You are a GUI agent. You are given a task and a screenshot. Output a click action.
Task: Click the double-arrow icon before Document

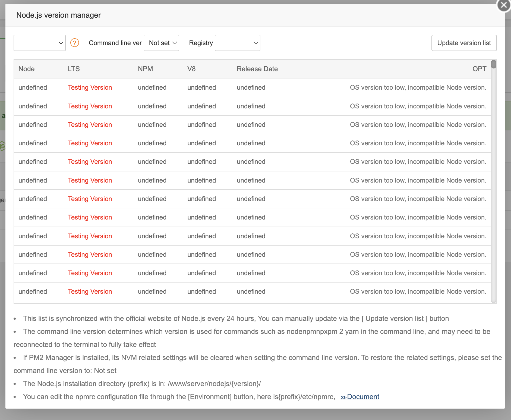point(343,397)
